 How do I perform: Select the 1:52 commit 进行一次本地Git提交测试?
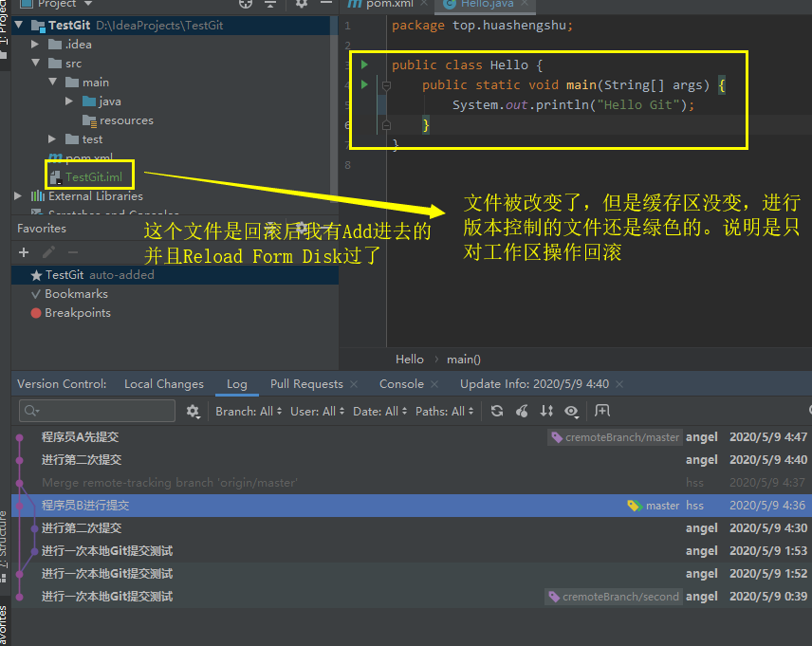(412, 574)
